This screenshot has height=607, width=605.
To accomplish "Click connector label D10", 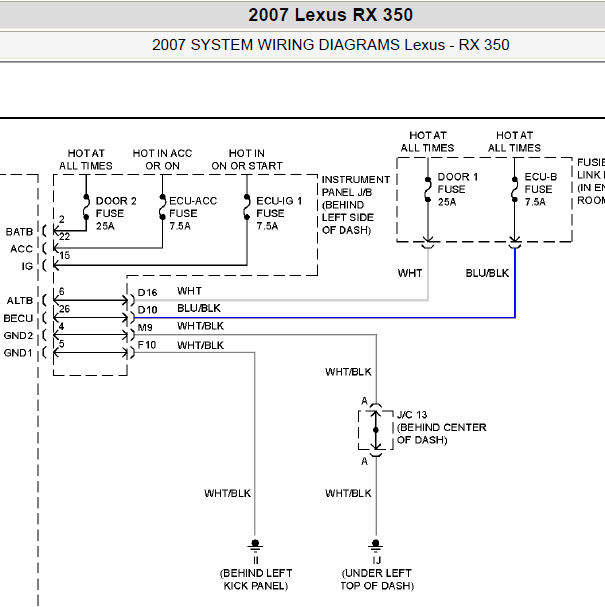I will [147, 310].
